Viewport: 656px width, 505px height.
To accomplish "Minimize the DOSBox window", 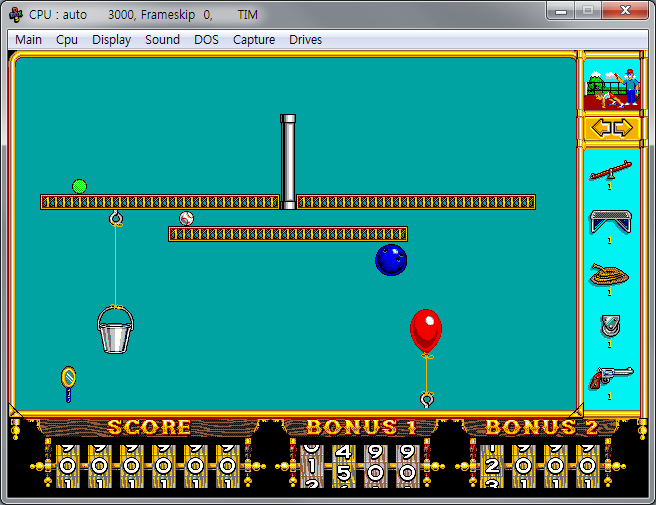I will pos(561,10).
